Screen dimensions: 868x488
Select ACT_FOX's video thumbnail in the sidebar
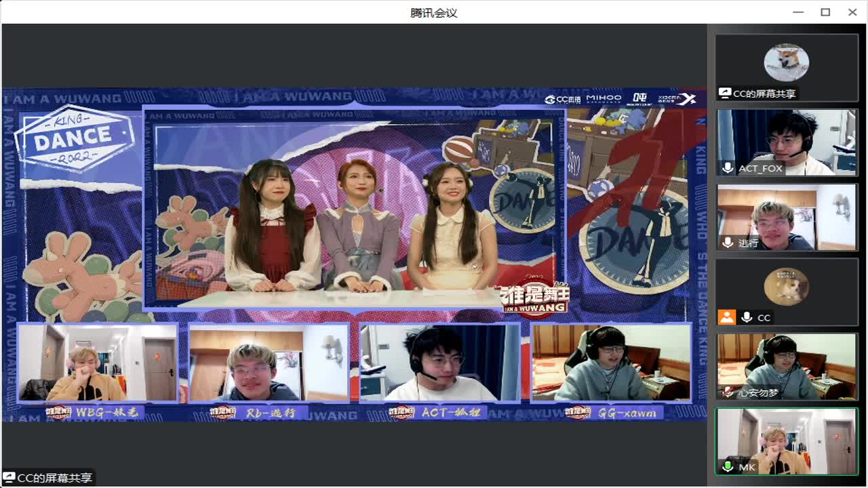coord(787,142)
